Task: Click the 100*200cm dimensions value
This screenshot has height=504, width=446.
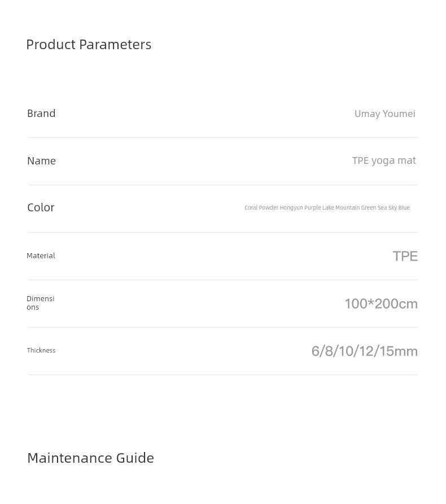Action: click(381, 304)
